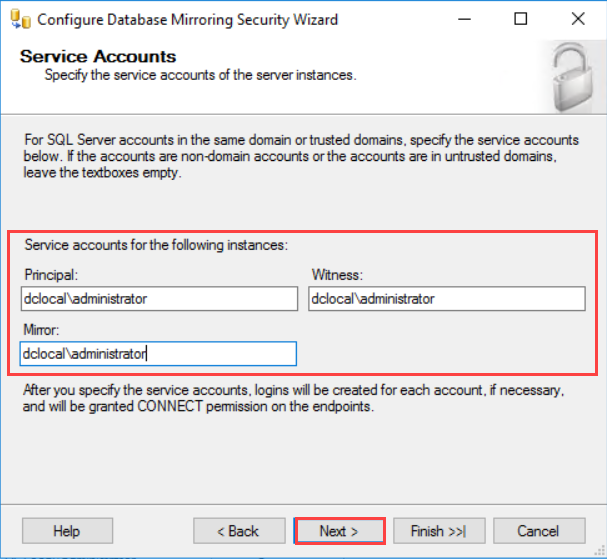Click the Service Accounts page heading
The width and height of the screenshot is (607, 559).
click(x=98, y=57)
